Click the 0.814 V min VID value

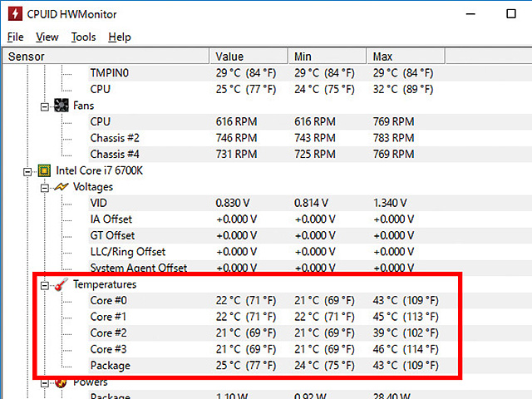point(311,203)
